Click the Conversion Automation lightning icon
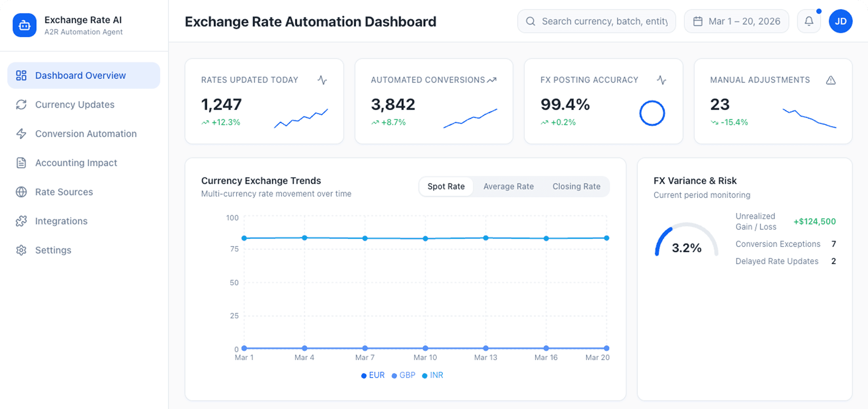The height and width of the screenshot is (409, 868). click(x=21, y=134)
